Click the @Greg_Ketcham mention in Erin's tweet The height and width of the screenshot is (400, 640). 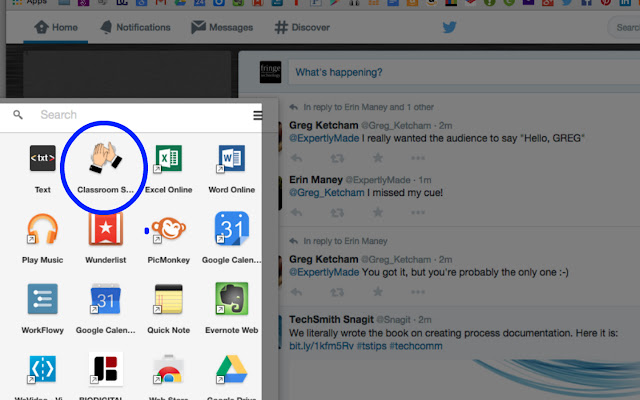point(327,193)
